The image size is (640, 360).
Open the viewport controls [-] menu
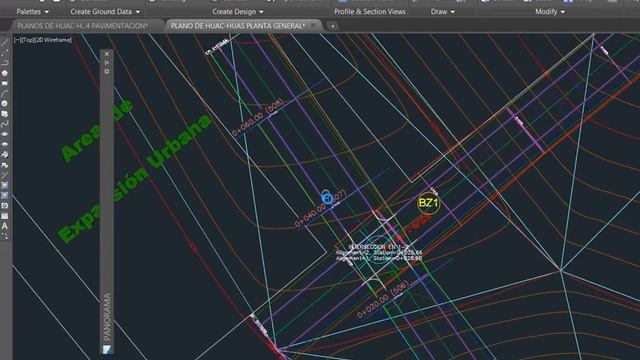[x=17, y=40]
